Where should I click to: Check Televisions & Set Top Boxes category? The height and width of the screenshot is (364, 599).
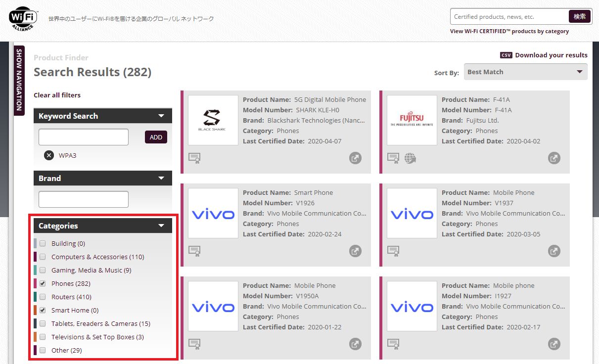(43, 337)
